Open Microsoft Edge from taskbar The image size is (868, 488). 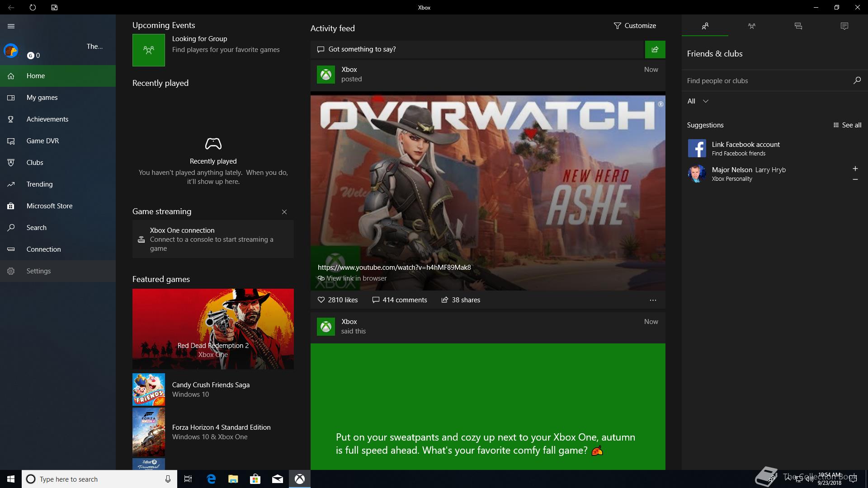(x=211, y=479)
